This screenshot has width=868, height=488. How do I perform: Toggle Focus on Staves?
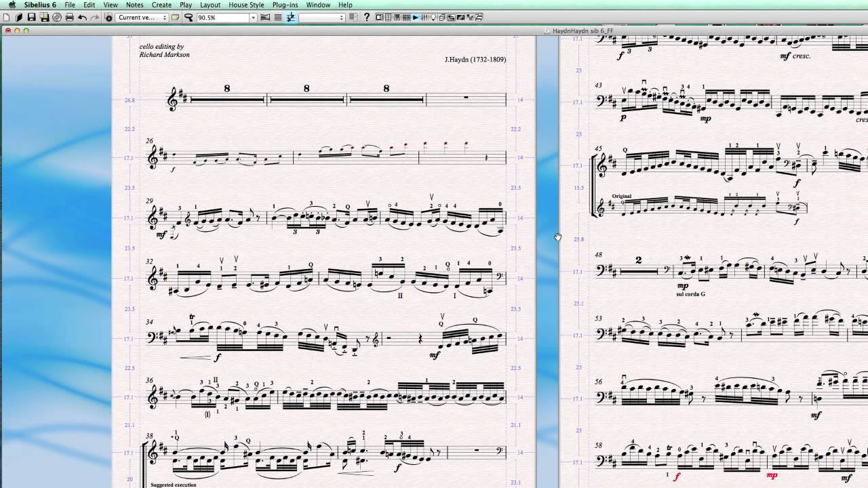click(278, 18)
